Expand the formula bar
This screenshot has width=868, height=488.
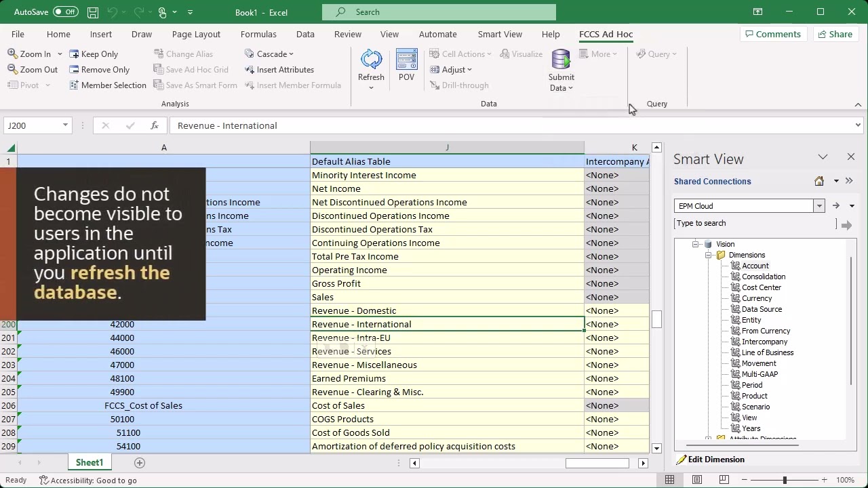858,125
